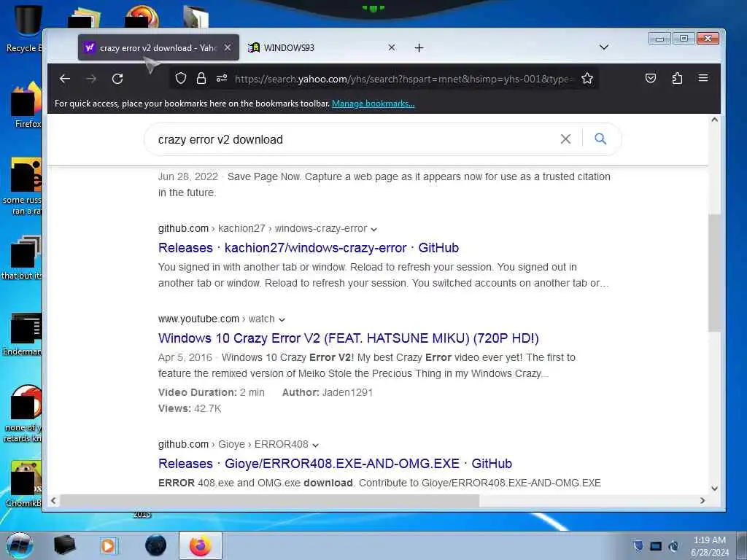Open Releases Gioye/ERROR408.EXE-AND-OMG.EXE GitHub result
This screenshot has width=747, height=560.
pyautogui.click(x=335, y=463)
